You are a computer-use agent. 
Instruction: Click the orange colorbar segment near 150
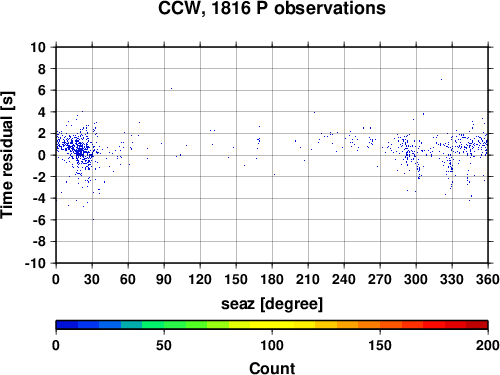380,325
